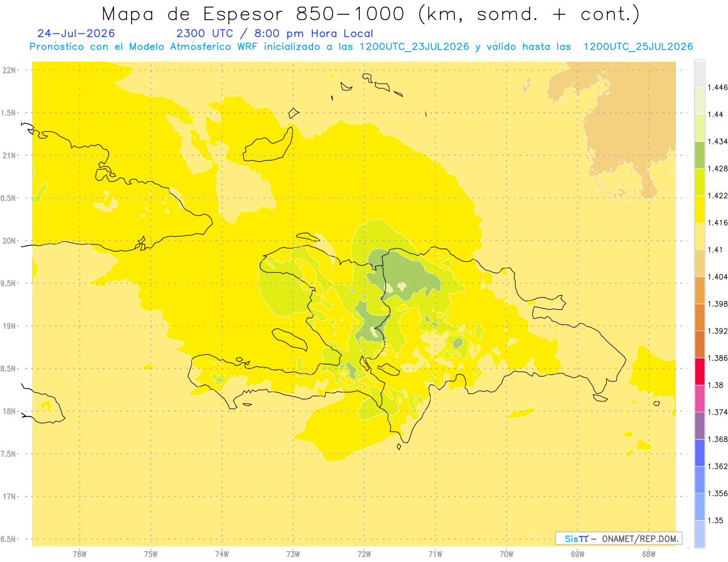Screen dimensions: 728x562
Task: Click the longitude label '70W'
Action: (506, 554)
